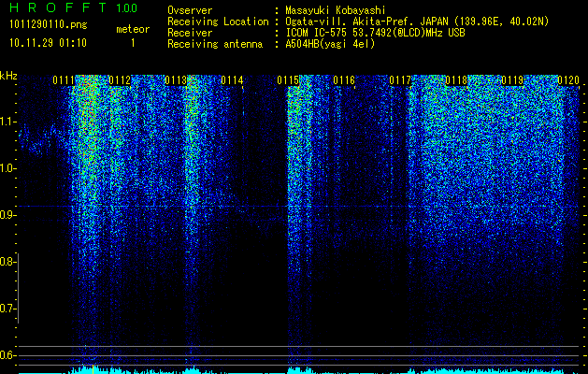Screen dimensions: 588x374
Task: Click the kHz axis unit label
Action: 8,76
